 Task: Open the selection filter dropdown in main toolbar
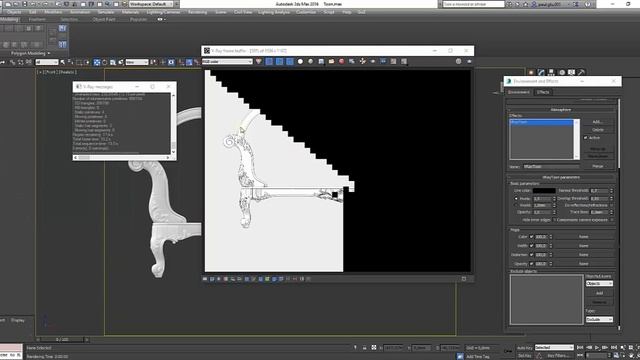tap(47, 62)
